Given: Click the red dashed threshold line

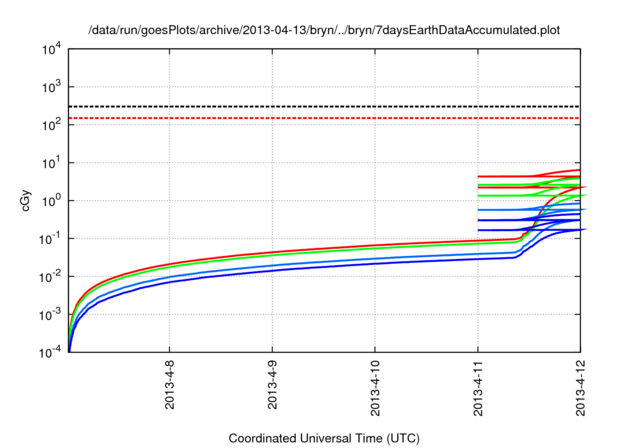Looking at the screenshot, I should [x=324, y=118].
